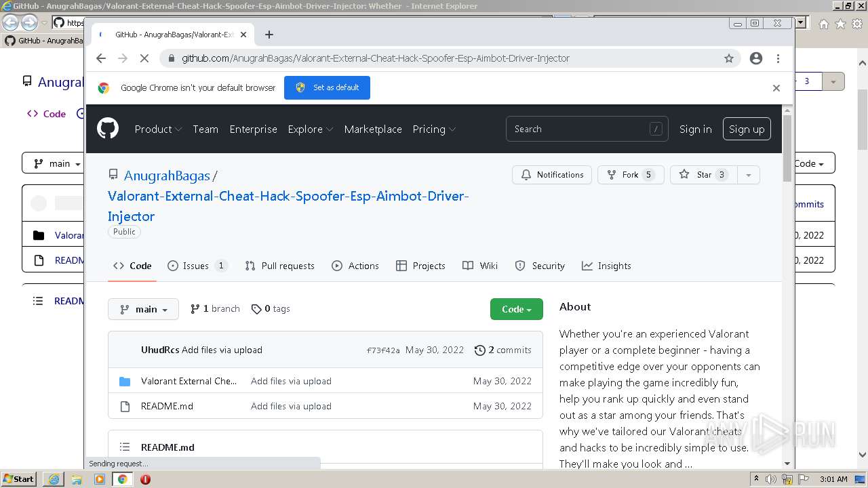
Task: Open the Valorant-External-Cheat repository name link
Action: coord(288,206)
